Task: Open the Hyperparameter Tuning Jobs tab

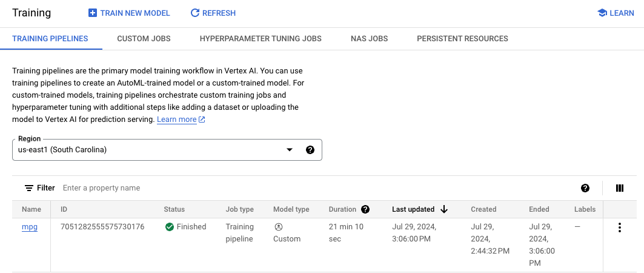Action: pos(261,39)
